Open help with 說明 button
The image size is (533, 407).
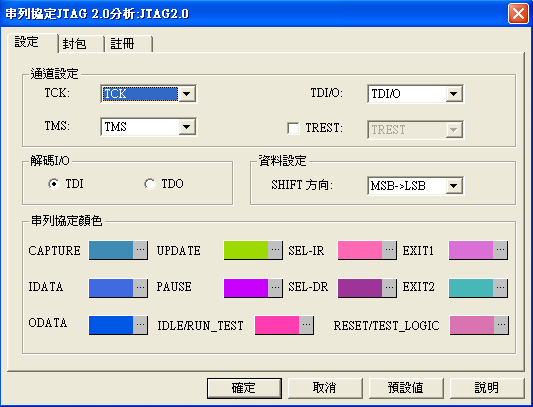coord(487,388)
